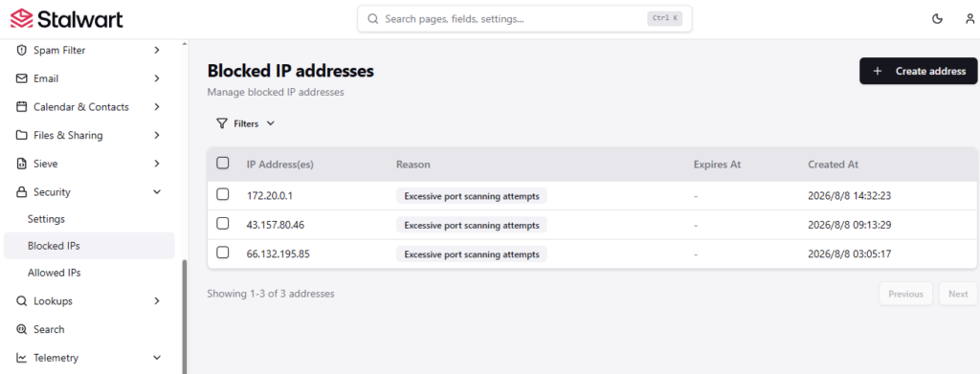Click the Reason column header

(x=413, y=165)
